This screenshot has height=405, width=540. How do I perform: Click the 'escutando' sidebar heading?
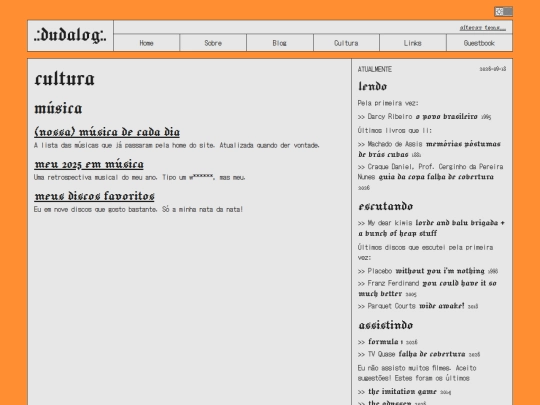pyautogui.click(x=386, y=206)
